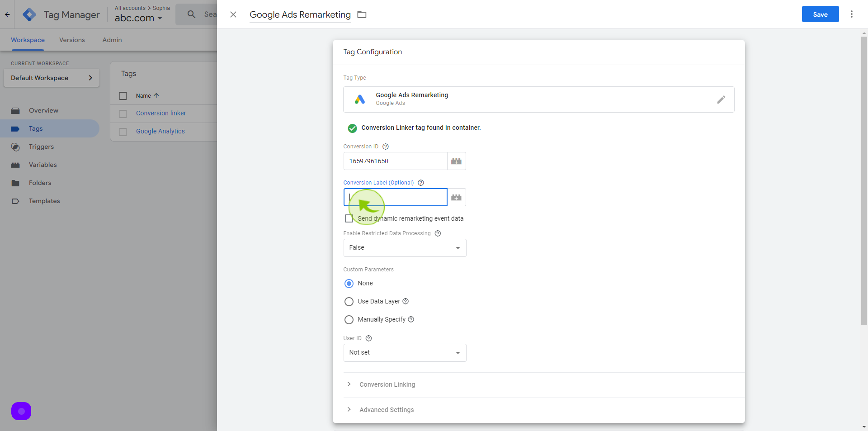Open Overview in the sidebar
This screenshot has height=431, width=868.
[43, 110]
